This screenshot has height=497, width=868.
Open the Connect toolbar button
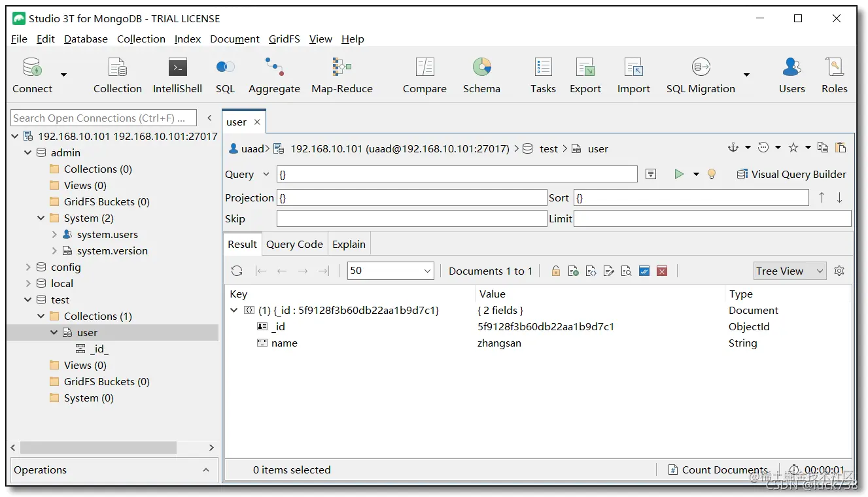tap(32, 76)
